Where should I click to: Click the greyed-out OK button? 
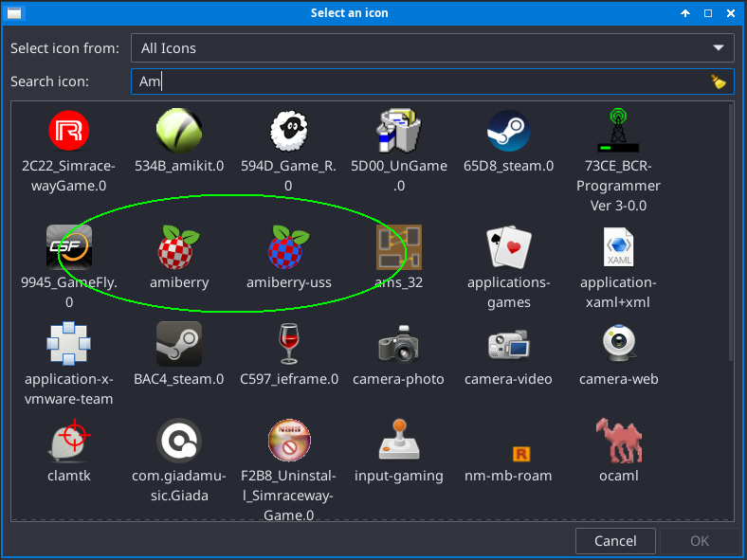(699, 541)
